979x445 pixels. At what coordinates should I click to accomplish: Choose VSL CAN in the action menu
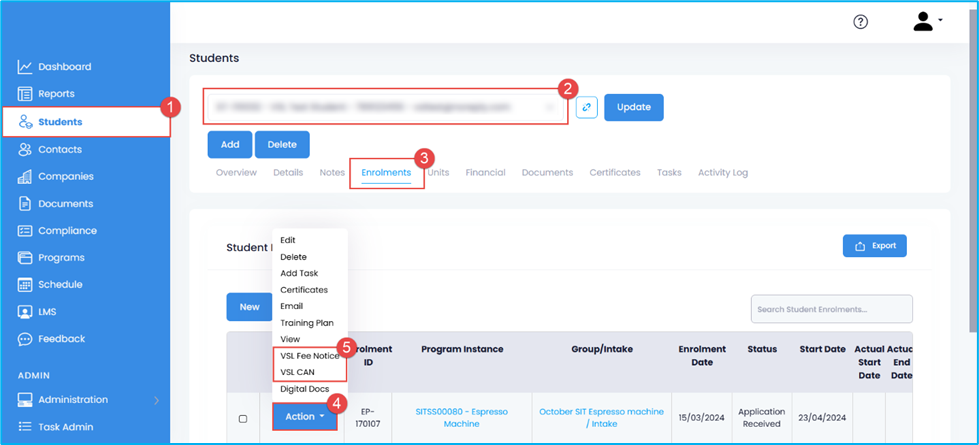(x=297, y=372)
